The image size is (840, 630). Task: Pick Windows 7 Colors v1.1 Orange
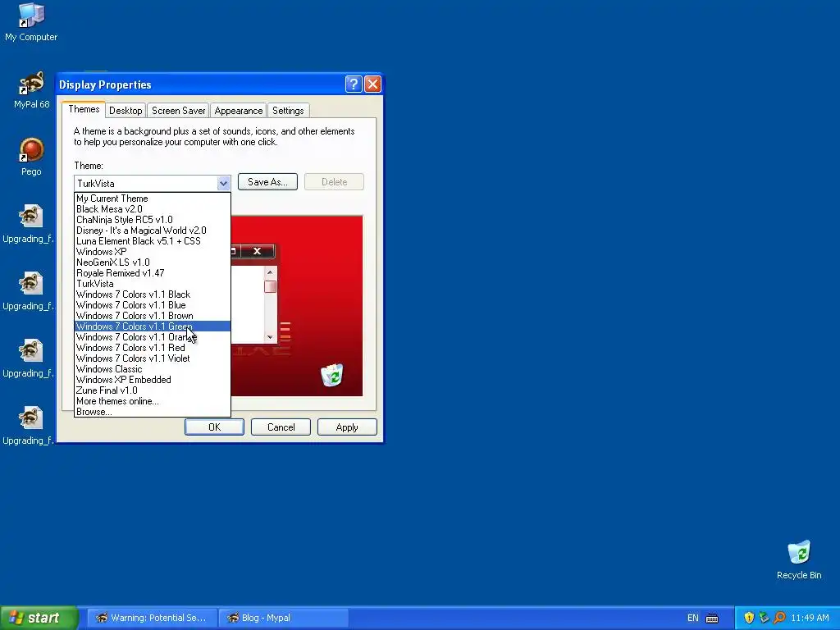(x=152, y=337)
